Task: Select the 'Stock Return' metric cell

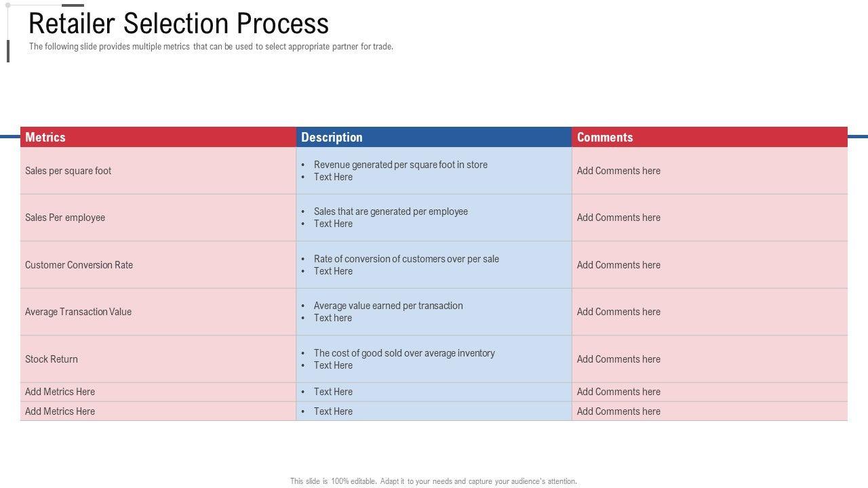Action: pyautogui.click(x=52, y=359)
